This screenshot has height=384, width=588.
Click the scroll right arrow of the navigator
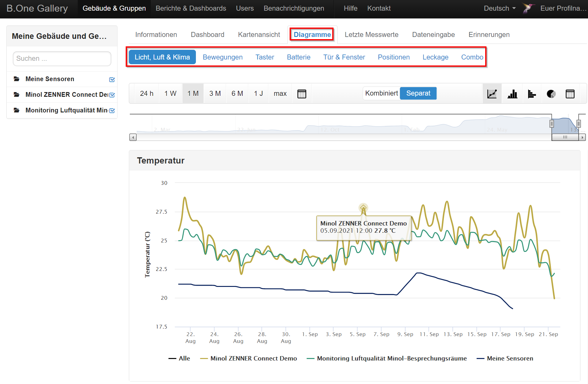582,137
